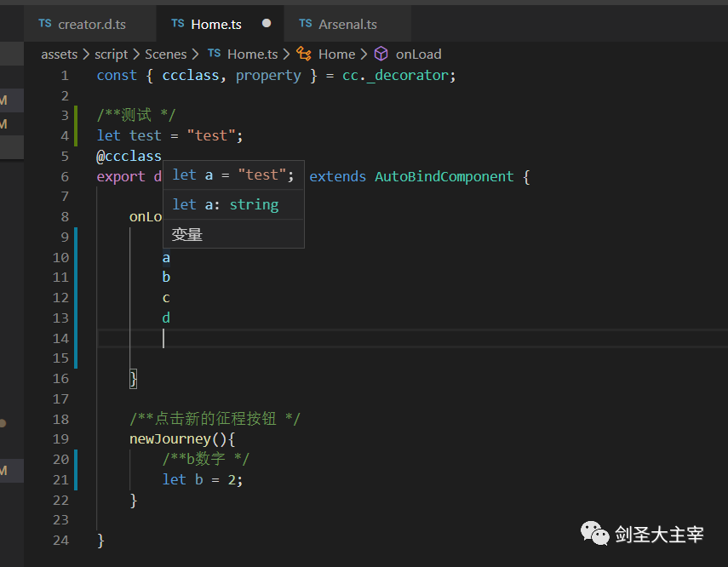Viewport: 728px width, 567px height.
Task: Click variable 'b' on line 11
Action: (x=166, y=278)
